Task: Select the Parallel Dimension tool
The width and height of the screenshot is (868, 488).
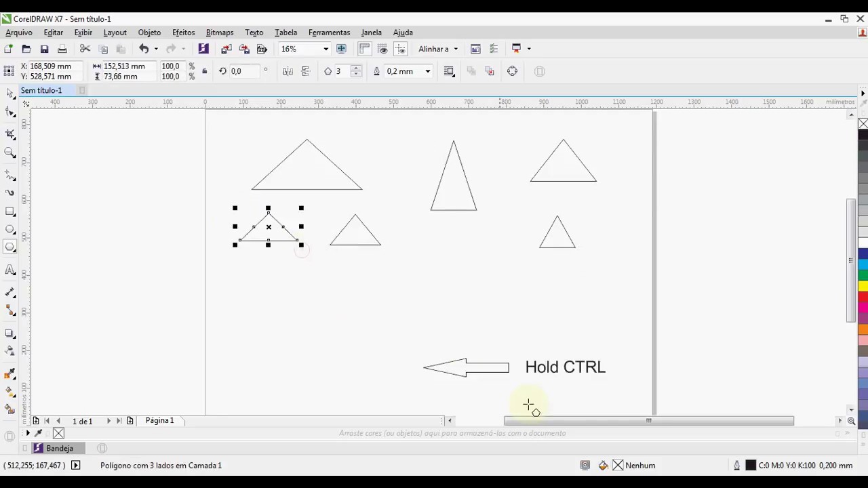Action: point(10,293)
